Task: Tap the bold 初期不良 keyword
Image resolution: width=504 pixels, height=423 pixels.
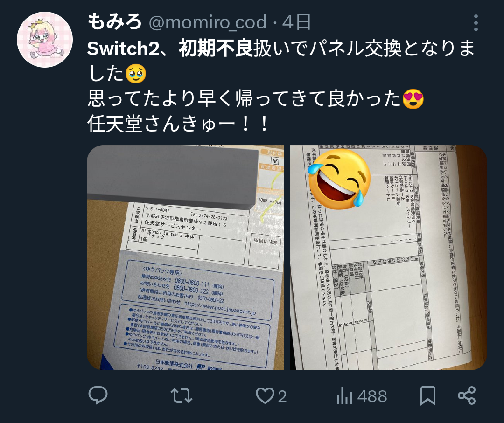Action: pyautogui.click(x=216, y=48)
